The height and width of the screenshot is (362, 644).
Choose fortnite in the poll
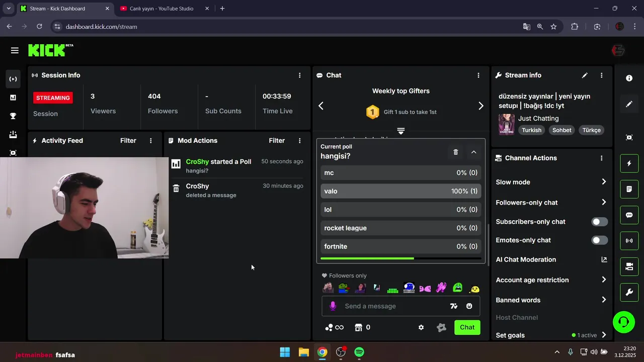click(x=400, y=246)
